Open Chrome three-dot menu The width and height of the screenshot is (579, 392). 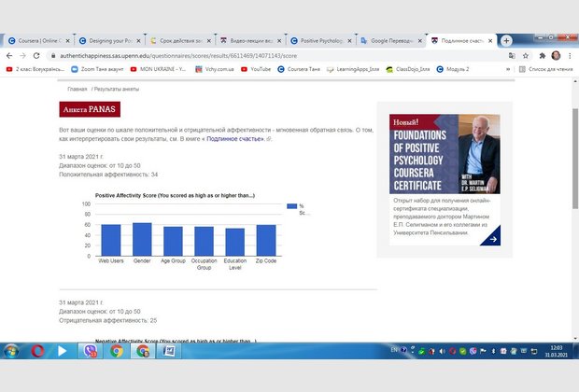click(x=570, y=55)
